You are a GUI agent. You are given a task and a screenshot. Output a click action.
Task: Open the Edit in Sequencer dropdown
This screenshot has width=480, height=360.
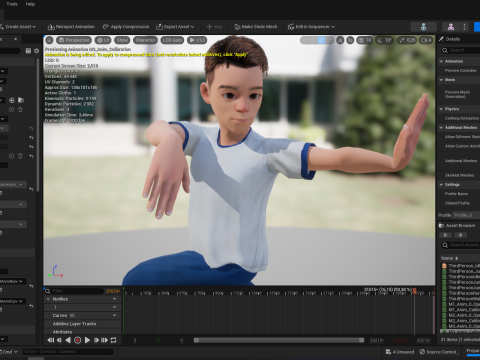point(311,27)
